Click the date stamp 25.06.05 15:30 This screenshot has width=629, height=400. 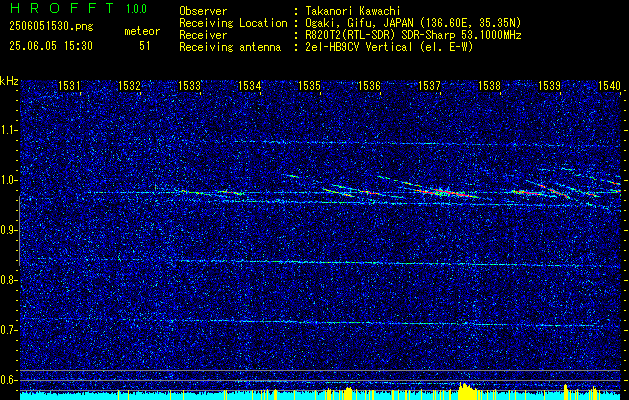click(x=51, y=46)
